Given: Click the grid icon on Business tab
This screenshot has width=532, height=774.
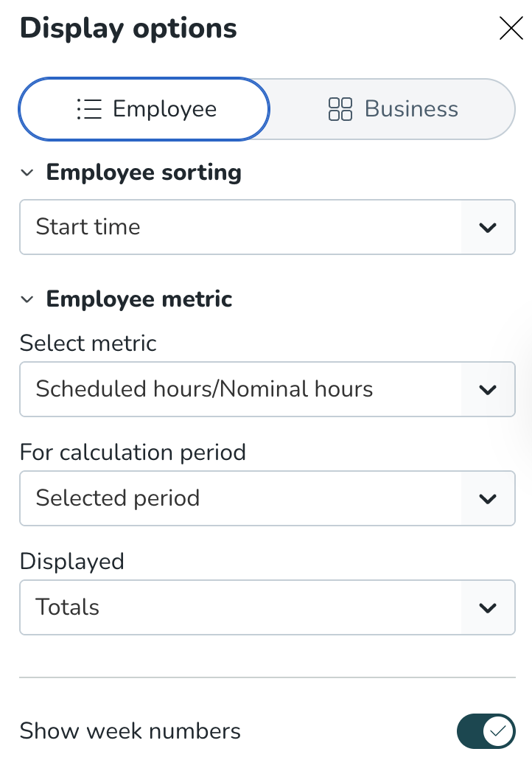Looking at the screenshot, I should pyautogui.click(x=340, y=109).
